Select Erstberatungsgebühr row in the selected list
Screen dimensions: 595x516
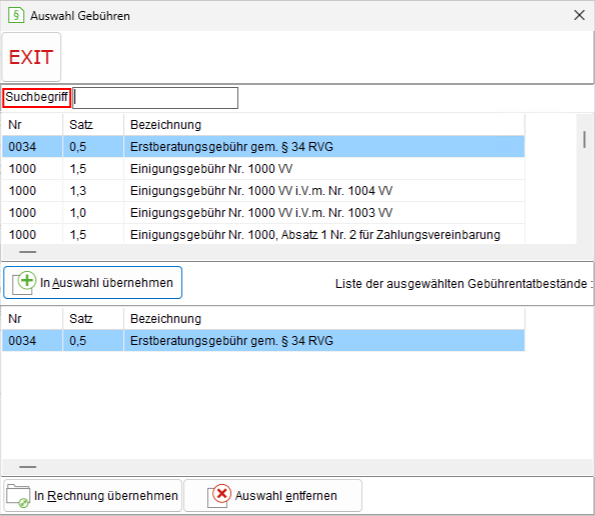pyautogui.click(x=263, y=340)
